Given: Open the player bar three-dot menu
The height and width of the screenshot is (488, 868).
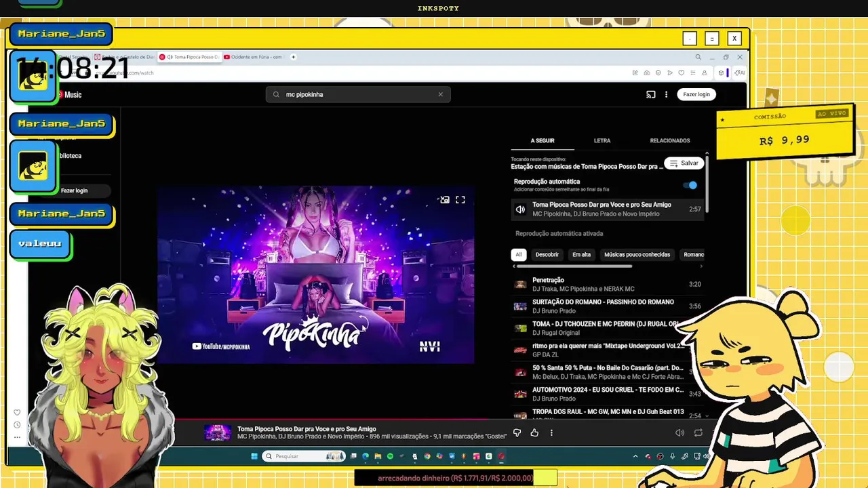Looking at the screenshot, I should coord(551,432).
